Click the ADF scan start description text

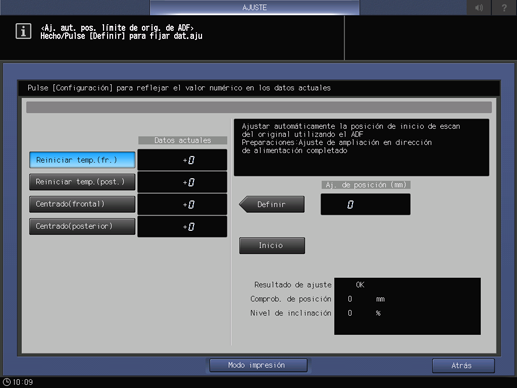[x=351, y=138]
